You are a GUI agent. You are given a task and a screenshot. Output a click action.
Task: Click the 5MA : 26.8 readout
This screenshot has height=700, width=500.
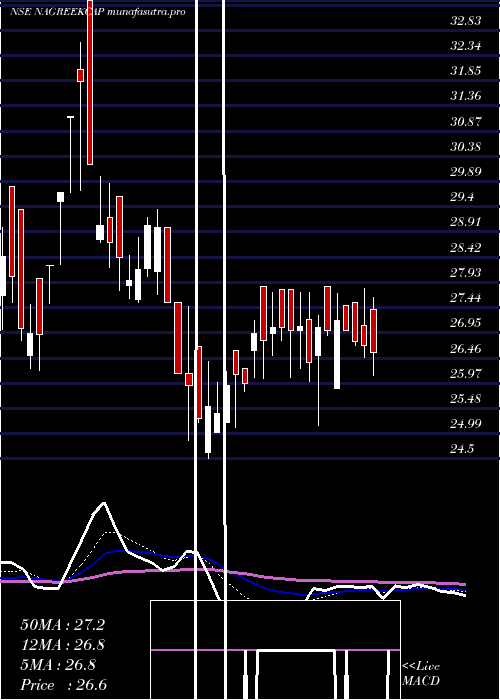click(58, 665)
